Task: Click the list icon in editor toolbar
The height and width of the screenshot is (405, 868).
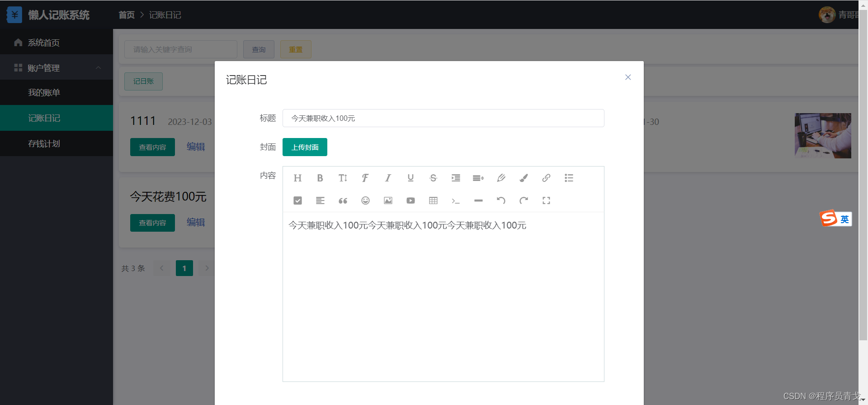Action: 569,178
